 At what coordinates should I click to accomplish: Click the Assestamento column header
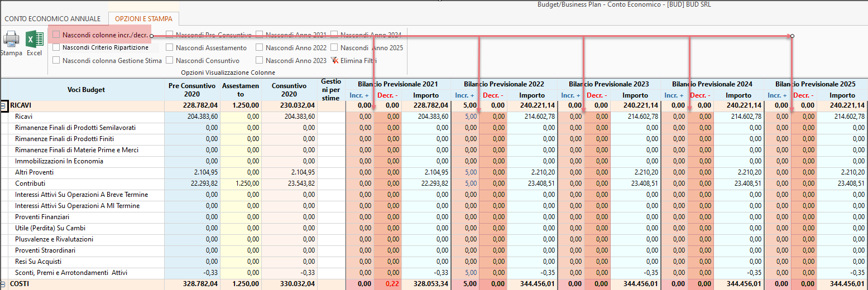pyautogui.click(x=241, y=90)
